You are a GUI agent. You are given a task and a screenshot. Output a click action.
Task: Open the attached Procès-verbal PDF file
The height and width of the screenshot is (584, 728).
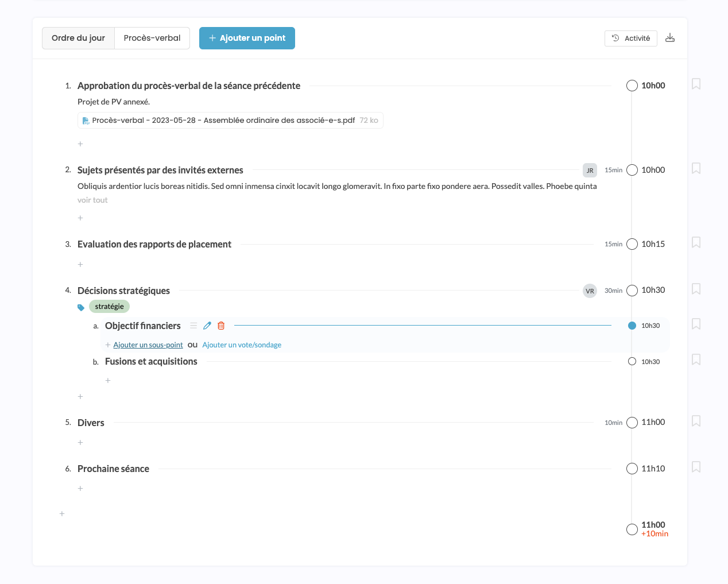pos(223,121)
